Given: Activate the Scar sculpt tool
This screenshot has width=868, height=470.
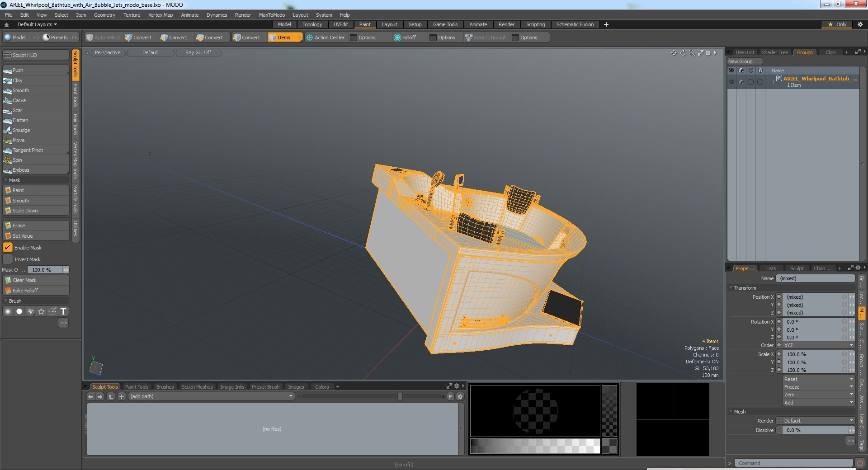Looking at the screenshot, I should point(36,110).
